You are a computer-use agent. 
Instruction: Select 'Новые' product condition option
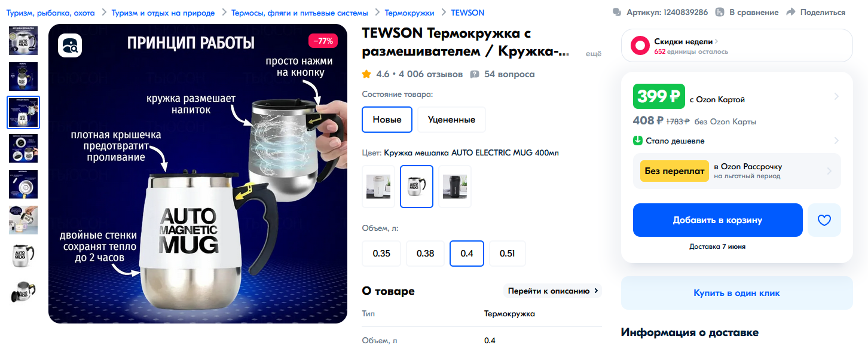387,120
